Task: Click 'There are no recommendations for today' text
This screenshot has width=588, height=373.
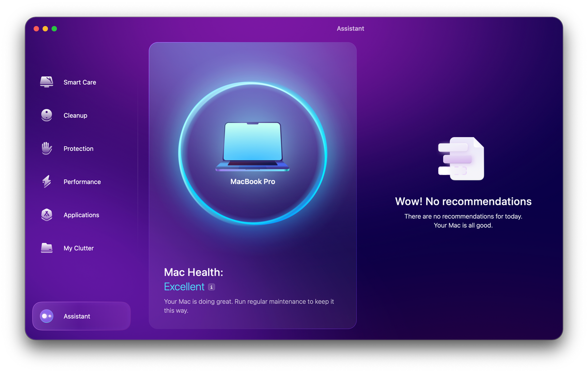Action: [463, 217]
